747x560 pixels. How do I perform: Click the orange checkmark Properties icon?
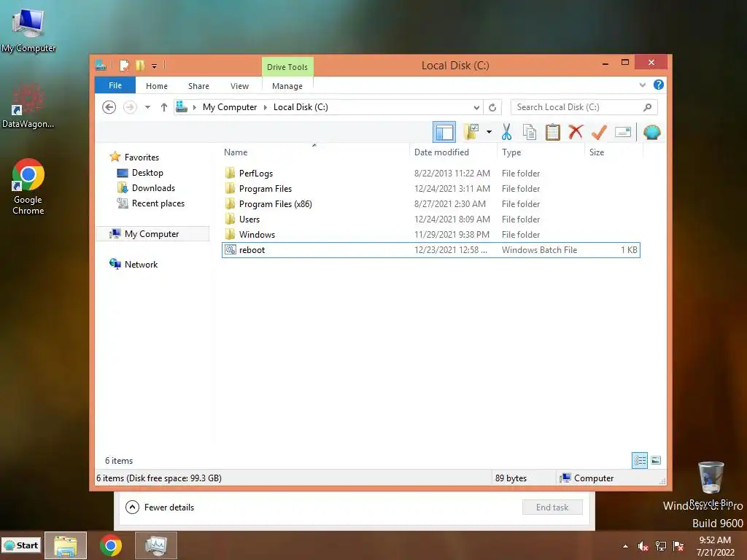tap(599, 132)
